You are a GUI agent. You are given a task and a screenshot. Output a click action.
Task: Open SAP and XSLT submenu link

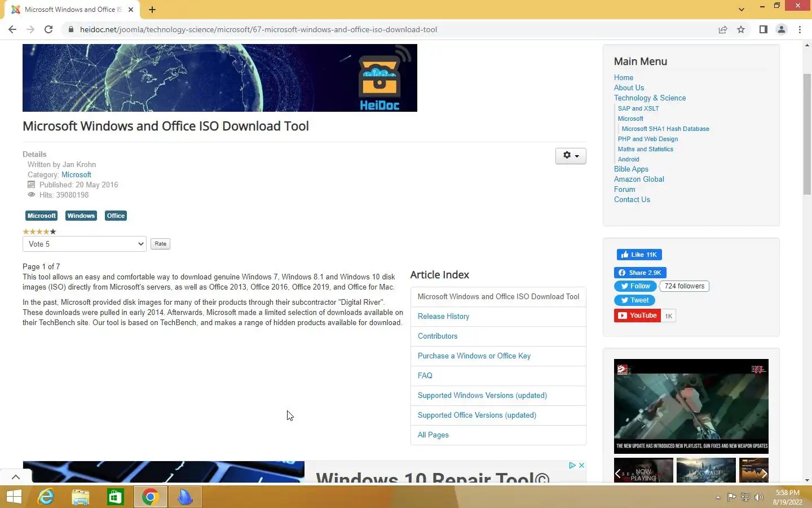point(638,108)
